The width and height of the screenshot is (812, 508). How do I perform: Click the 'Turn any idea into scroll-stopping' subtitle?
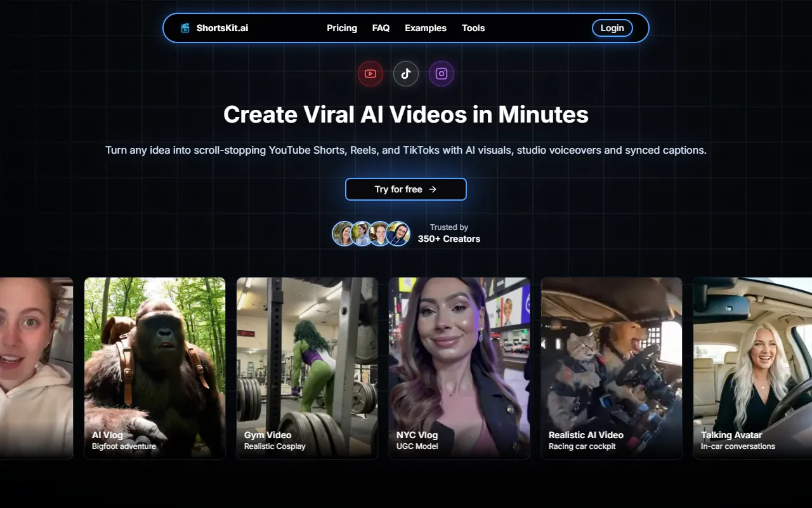click(x=406, y=150)
